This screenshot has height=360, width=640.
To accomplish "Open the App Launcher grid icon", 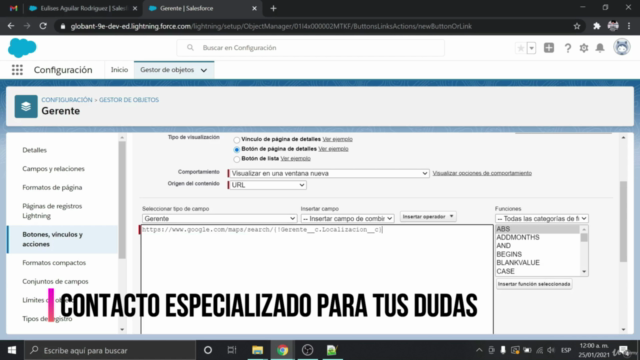I will (x=17, y=70).
